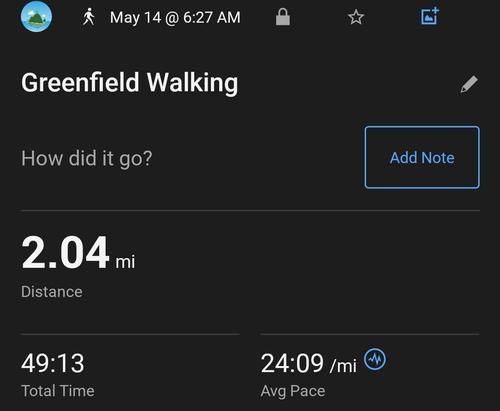Image resolution: width=500 pixels, height=411 pixels.
Task: Tap the Avg Pace label
Action: click(293, 391)
